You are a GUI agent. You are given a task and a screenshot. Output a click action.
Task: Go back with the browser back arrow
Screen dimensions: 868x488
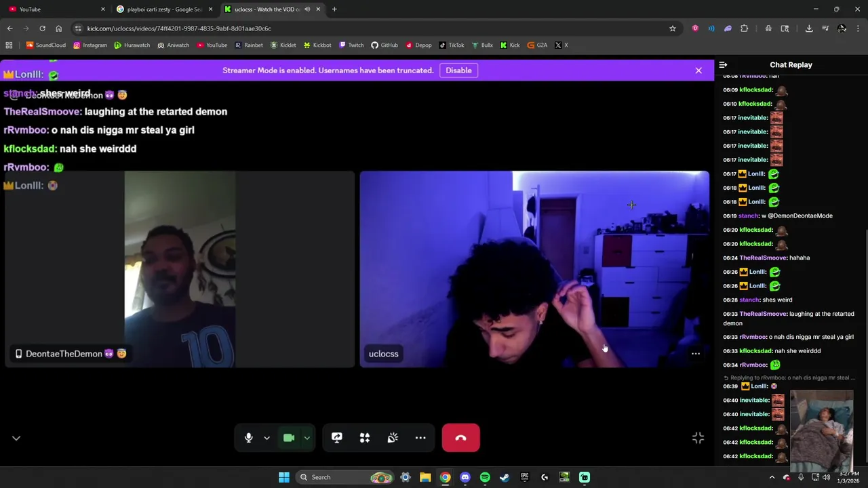[9, 28]
